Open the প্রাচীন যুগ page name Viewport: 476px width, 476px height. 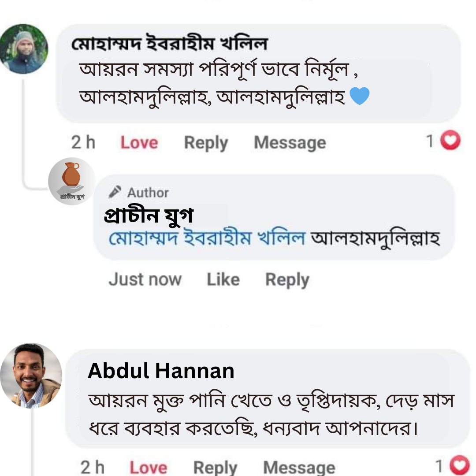149,216
